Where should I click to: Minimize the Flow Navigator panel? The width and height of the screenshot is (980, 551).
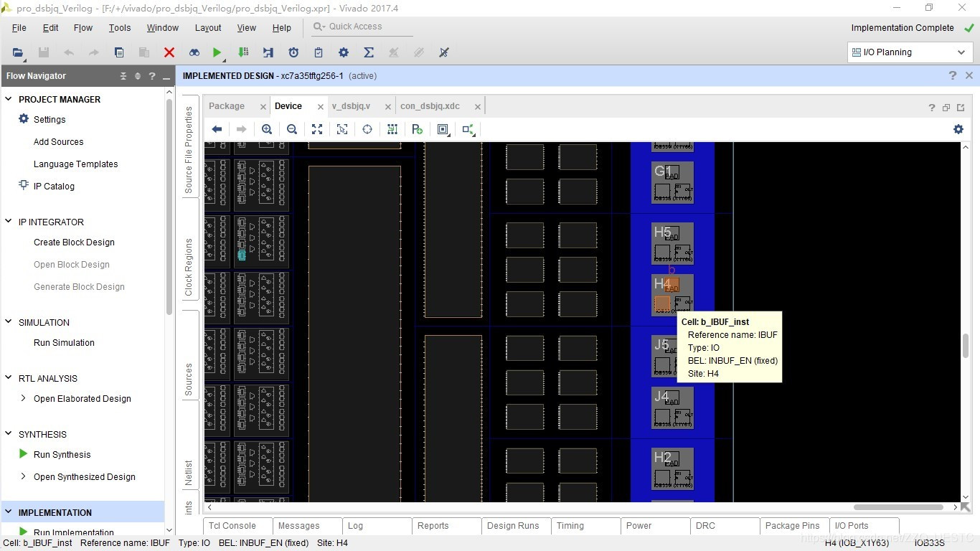166,77
